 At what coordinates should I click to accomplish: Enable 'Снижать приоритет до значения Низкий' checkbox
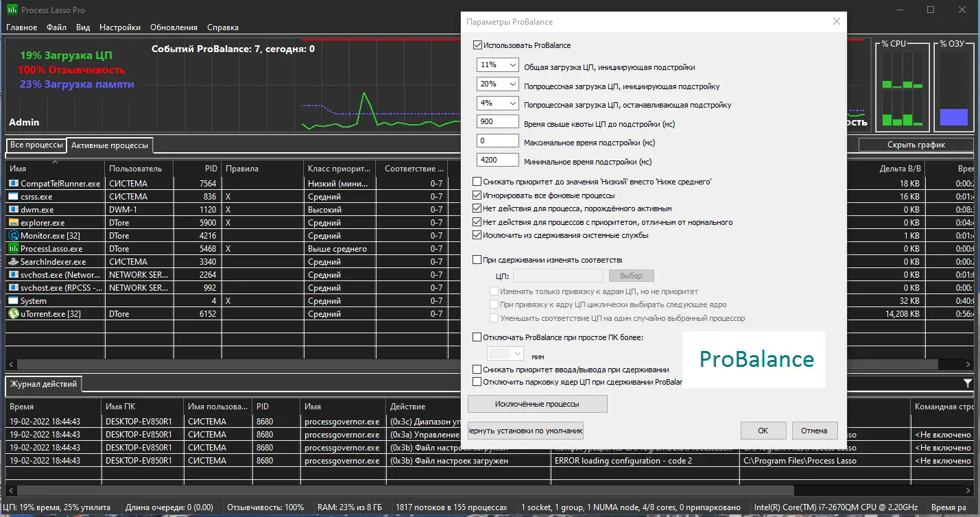[x=477, y=182]
